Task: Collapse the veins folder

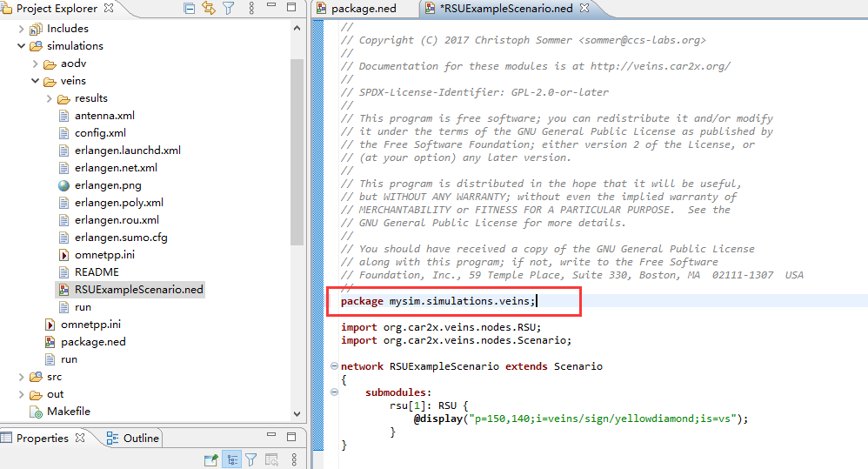Action: point(35,81)
